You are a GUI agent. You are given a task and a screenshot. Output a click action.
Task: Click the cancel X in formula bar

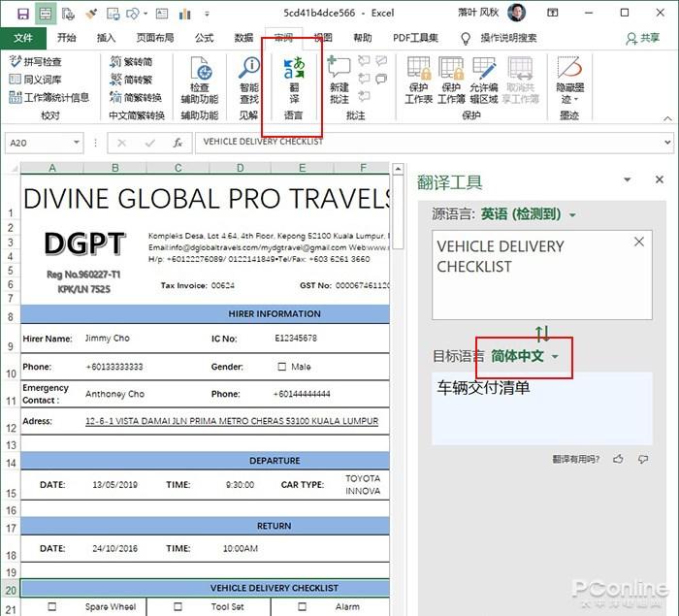point(121,143)
